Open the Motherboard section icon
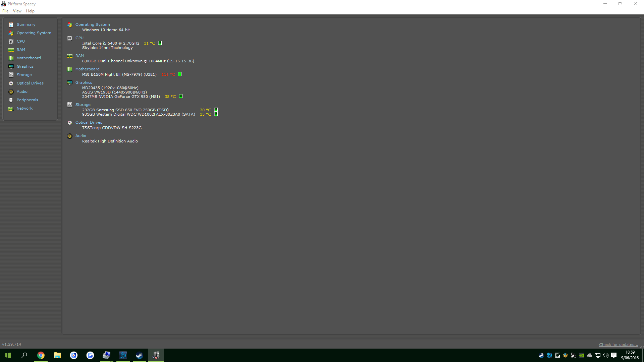The height and width of the screenshot is (362, 644). [x=11, y=58]
